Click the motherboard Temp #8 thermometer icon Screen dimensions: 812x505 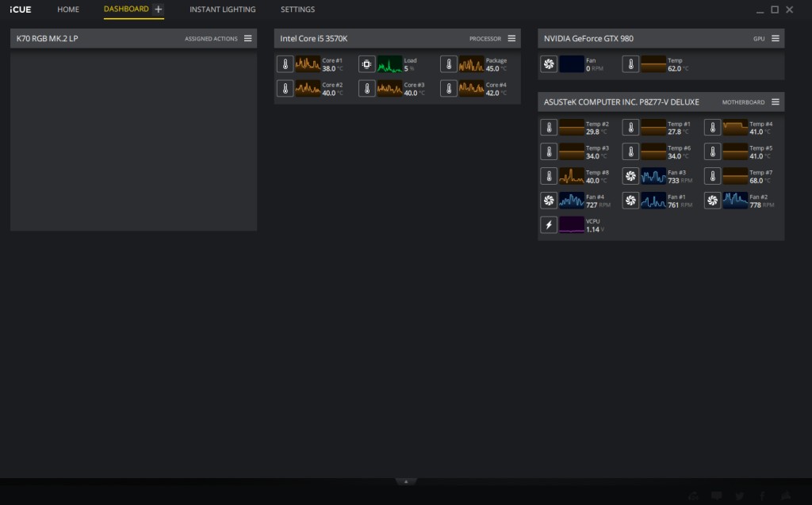point(549,176)
